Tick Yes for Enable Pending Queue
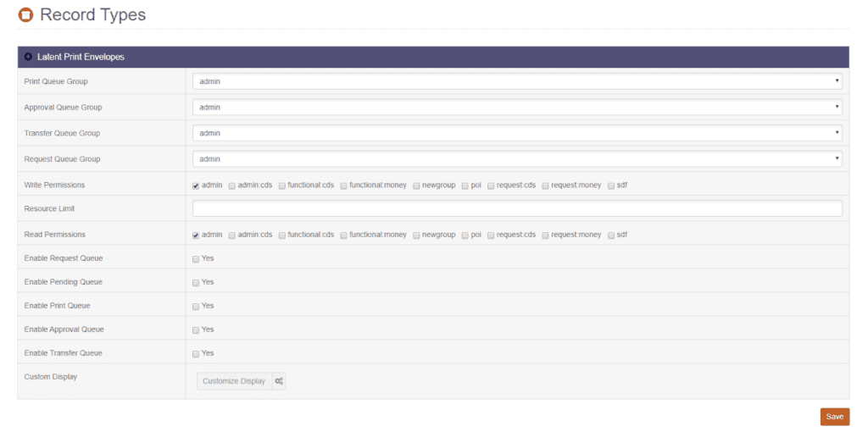 [x=196, y=283]
